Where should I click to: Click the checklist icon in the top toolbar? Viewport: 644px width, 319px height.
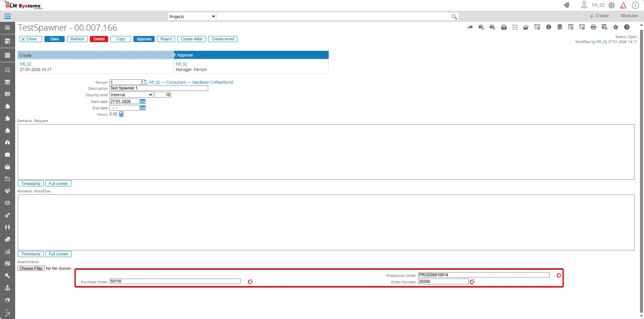(x=515, y=27)
